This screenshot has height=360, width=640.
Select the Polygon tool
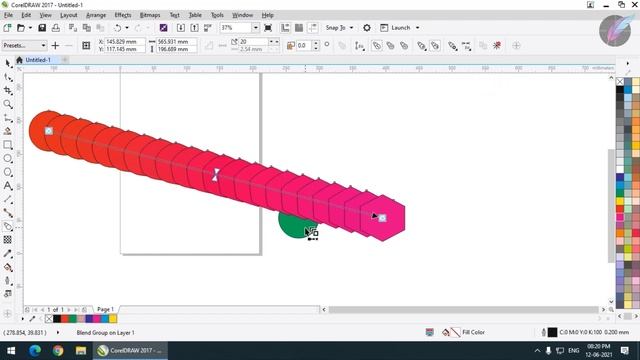8,172
